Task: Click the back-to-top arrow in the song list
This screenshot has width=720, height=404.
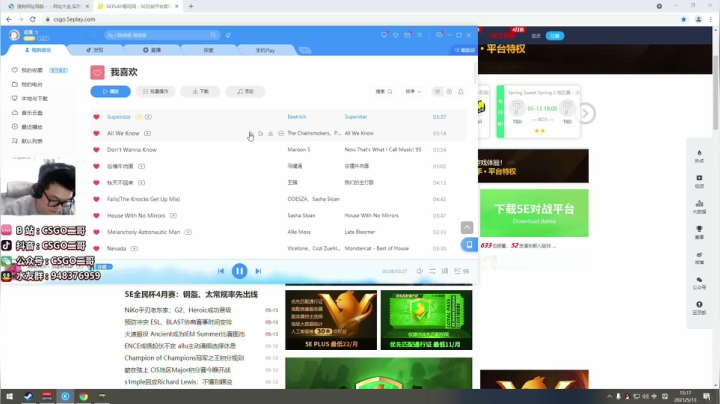Action: [467, 228]
